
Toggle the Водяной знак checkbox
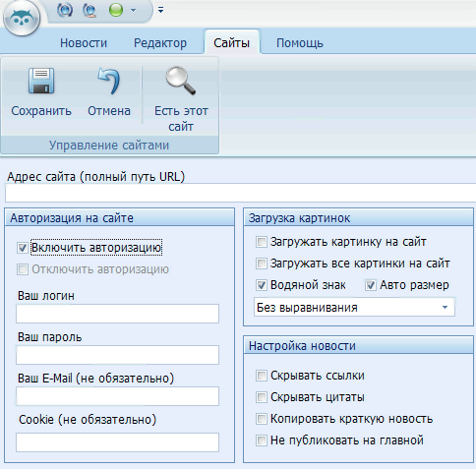click(x=262, y=285)
